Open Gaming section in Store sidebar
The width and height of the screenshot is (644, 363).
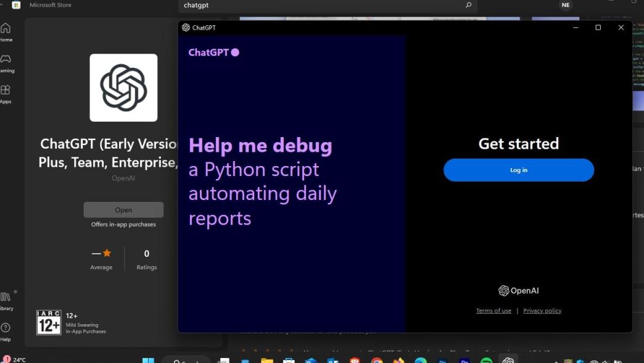pos(6,64)
